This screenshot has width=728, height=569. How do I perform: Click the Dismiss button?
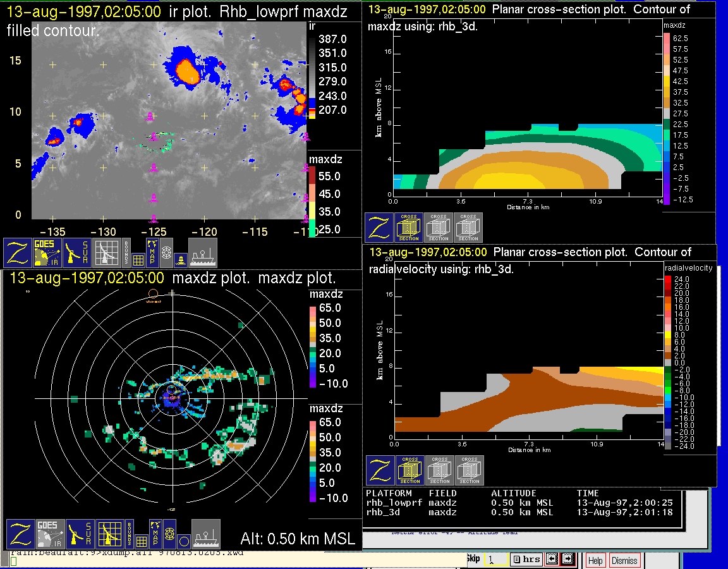(624, 560)
